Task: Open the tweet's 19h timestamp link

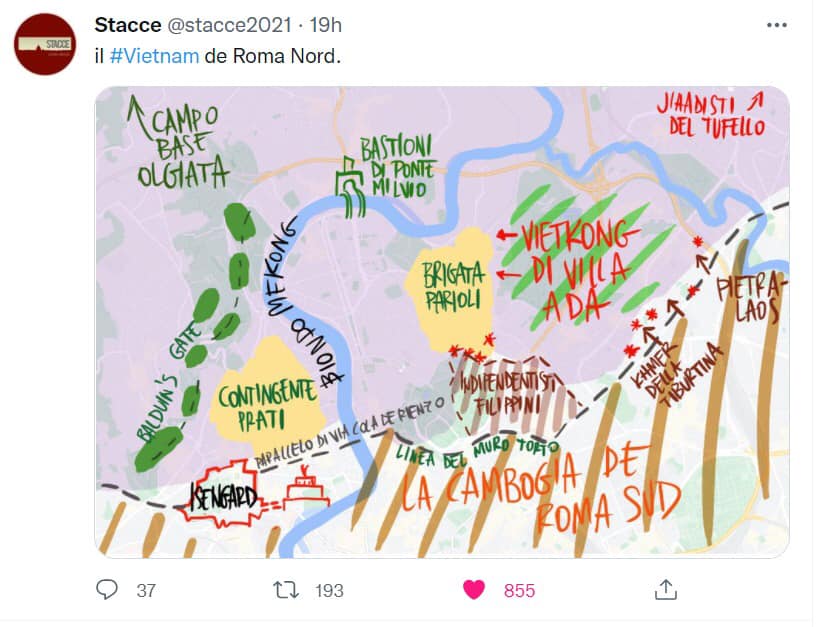Action: point(325,25)
